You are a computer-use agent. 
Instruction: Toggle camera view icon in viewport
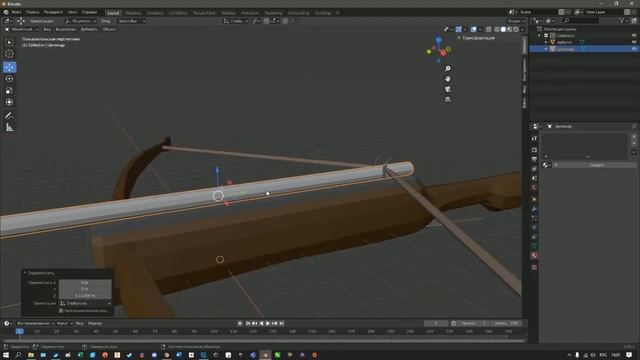pos(448,89)
